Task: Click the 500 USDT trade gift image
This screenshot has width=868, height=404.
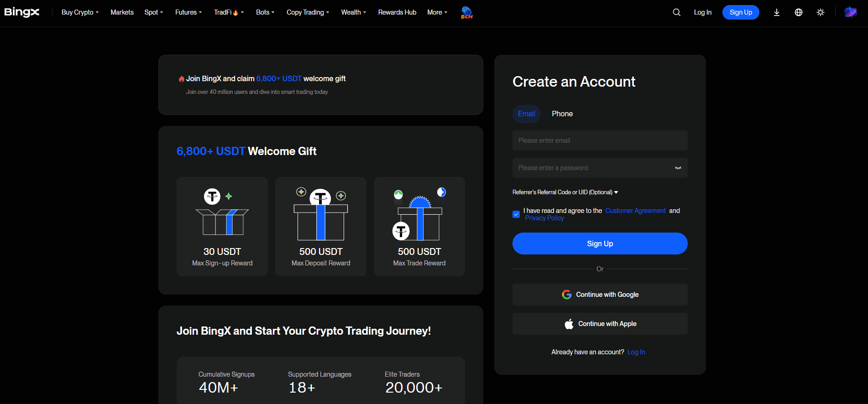Action: [x=419, y=213]
